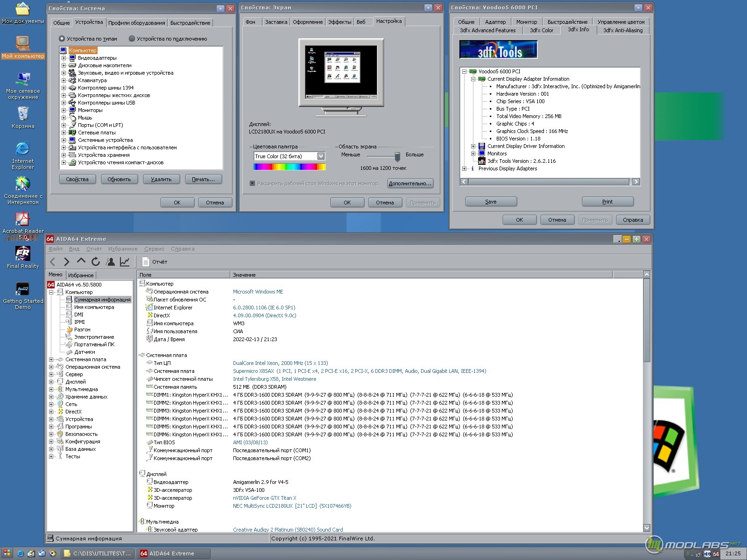Click the Voodoo5 info horizontal scrollbar
The width and height of the screenshot is (747, 560).
(550, 182)
